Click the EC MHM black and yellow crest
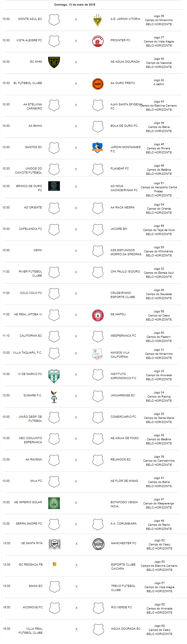 click(54, 62)
